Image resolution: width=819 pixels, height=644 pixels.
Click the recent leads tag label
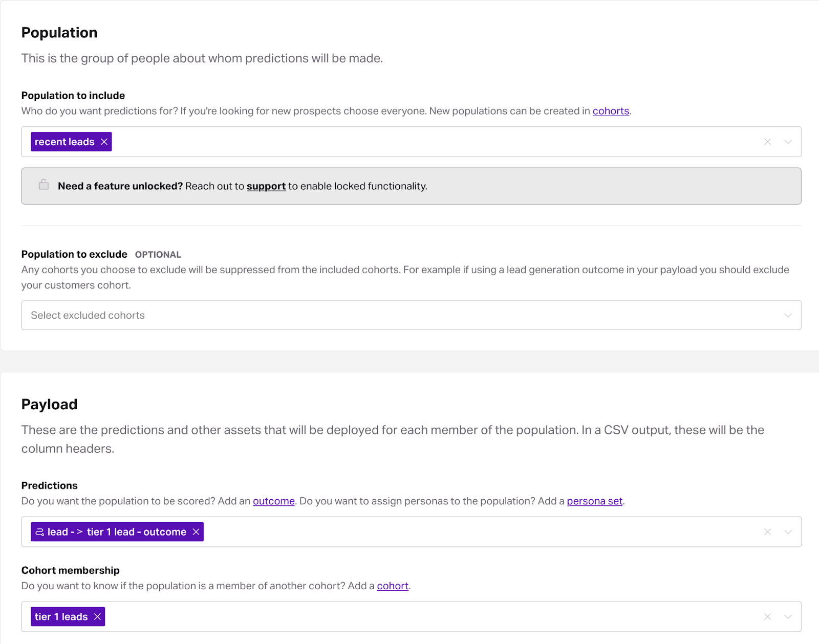tap(64, 142)
